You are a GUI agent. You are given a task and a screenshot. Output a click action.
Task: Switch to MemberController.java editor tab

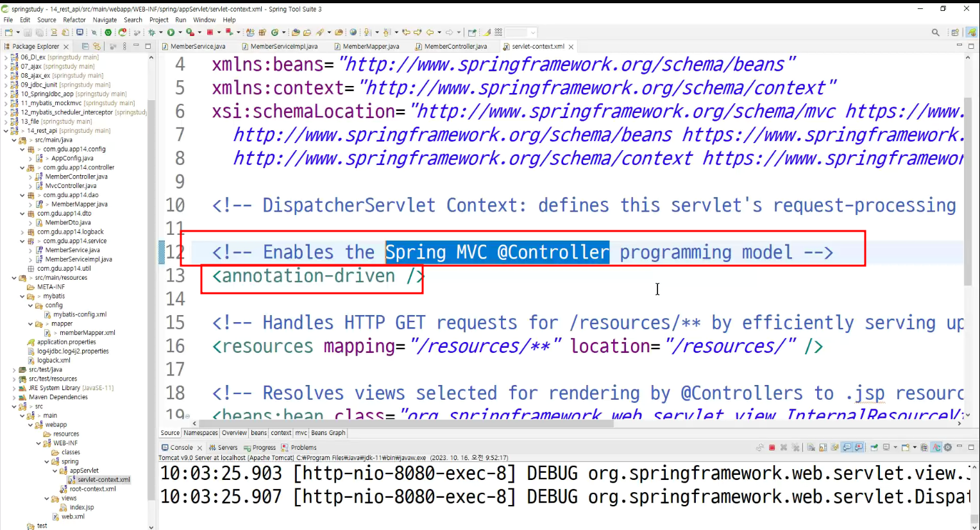click(x=452, y=46)
